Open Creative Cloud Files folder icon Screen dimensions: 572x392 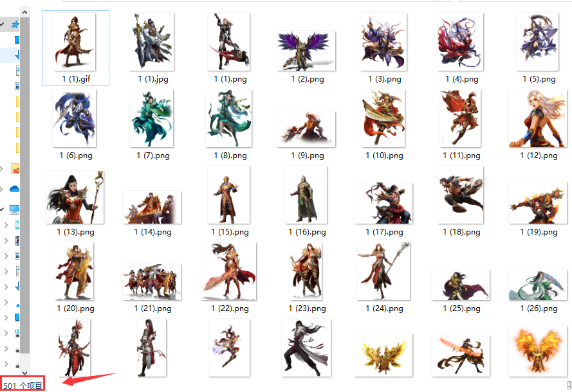[x=15, y=169]
